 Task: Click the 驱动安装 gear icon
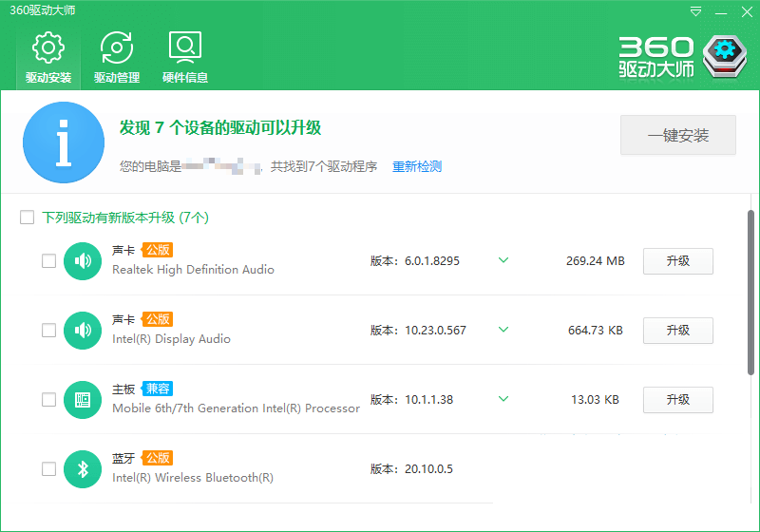pyautogui.click(x=47, y=47)
